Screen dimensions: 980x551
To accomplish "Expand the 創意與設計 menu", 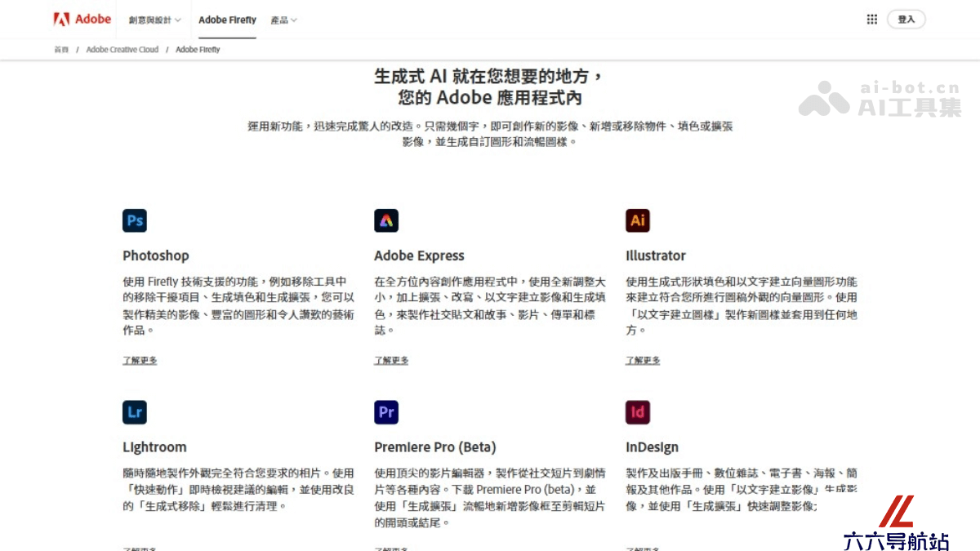I will tap(154, 20).
